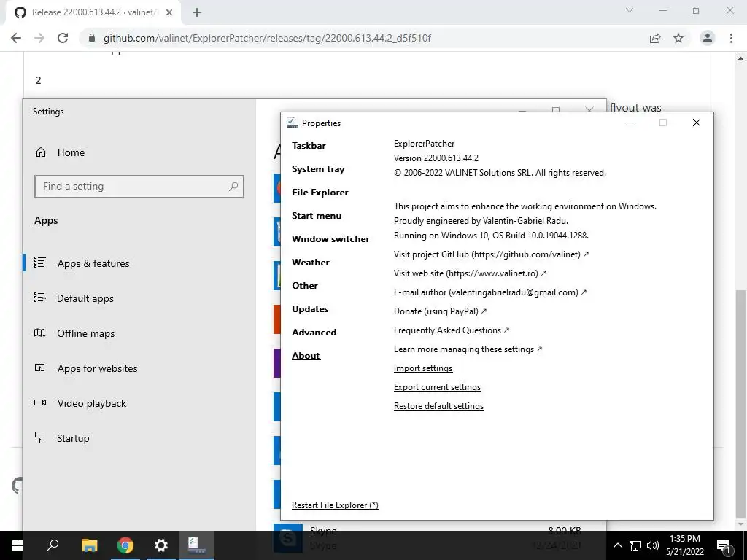This screenshot has height=560, width=747.
Task: Select the GitHub release browser tab
Action: point(93,13)
